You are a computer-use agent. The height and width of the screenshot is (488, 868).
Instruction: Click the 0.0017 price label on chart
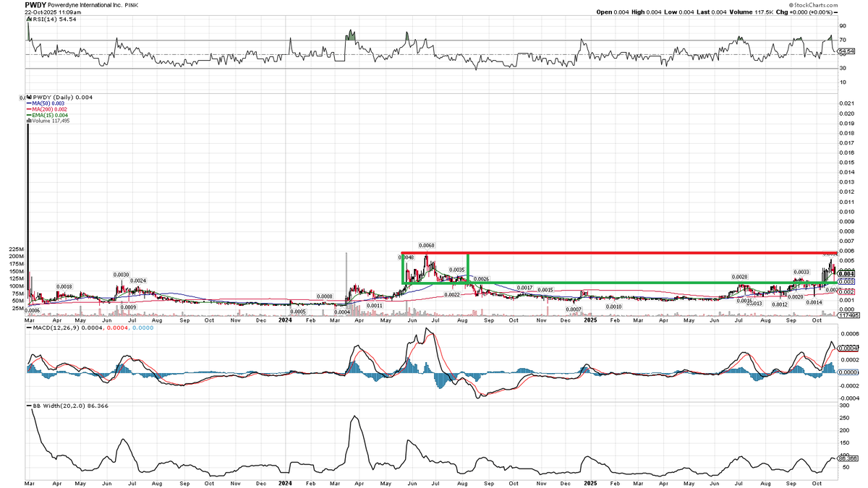524,288
